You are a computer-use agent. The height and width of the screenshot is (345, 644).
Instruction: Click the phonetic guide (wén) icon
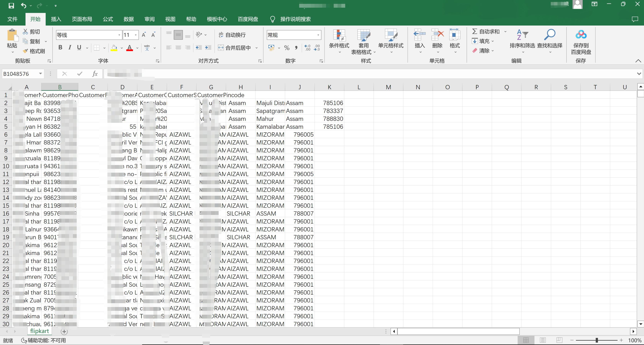pos(147,48)
